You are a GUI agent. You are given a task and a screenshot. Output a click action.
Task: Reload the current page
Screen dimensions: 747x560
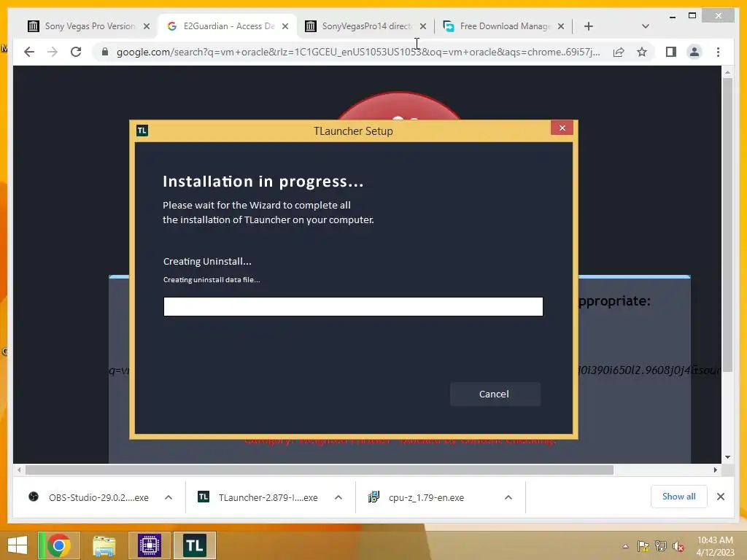76,52
